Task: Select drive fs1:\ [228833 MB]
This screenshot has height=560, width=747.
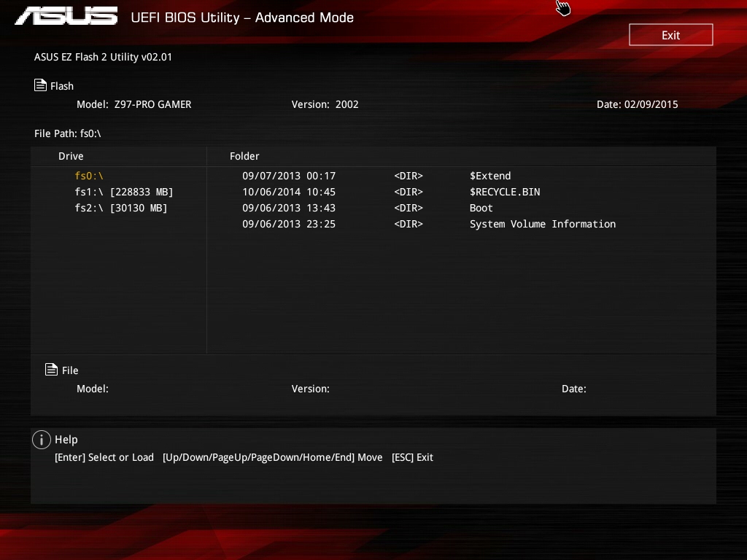Action: tap(124, 192)
